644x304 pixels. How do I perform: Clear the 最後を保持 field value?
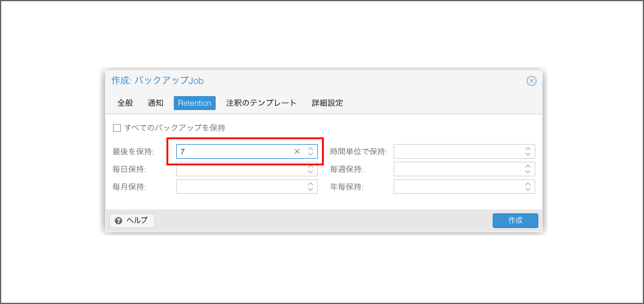(x=297, y=151)
